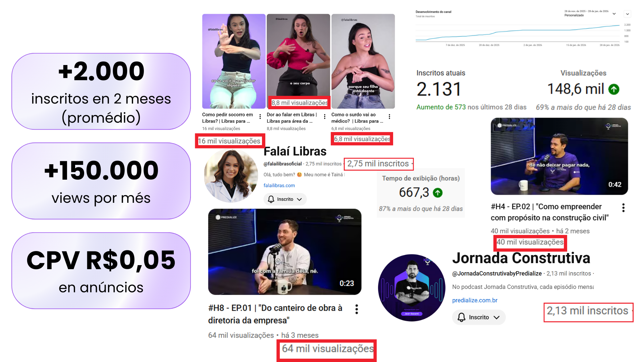644x362 pixels.
Task: Click the Falaí Libras channel avatar
Action: pyautogui.click(x=231, y=176)
